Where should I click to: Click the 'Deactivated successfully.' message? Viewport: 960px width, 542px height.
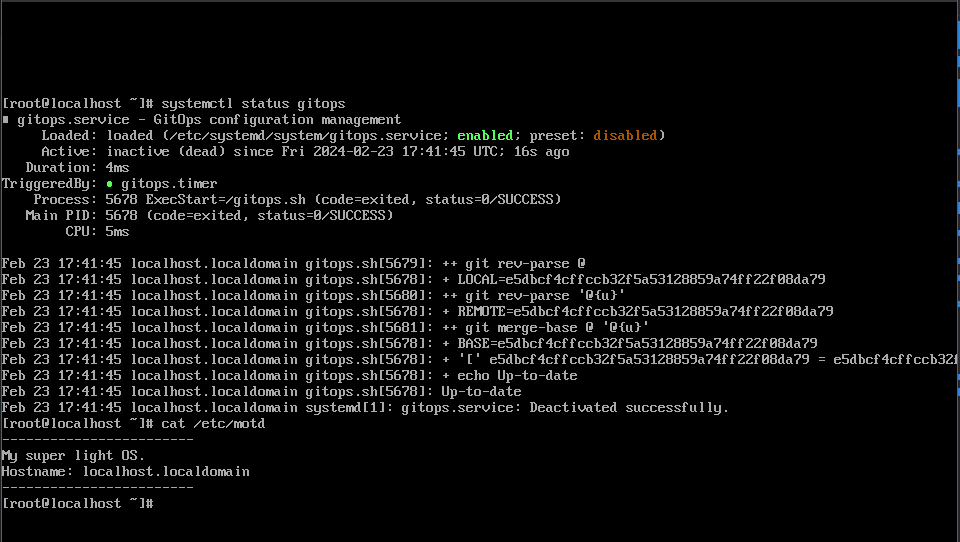click(x=629, y=407)
